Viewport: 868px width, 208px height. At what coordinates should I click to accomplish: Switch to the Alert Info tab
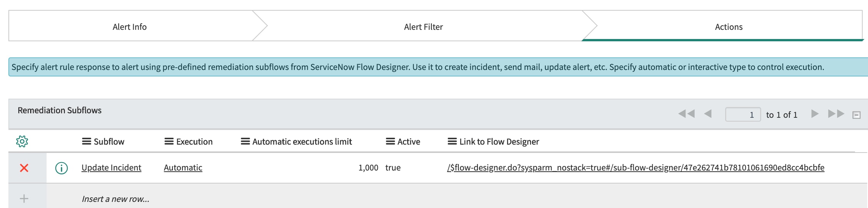[x=130, y=27]
